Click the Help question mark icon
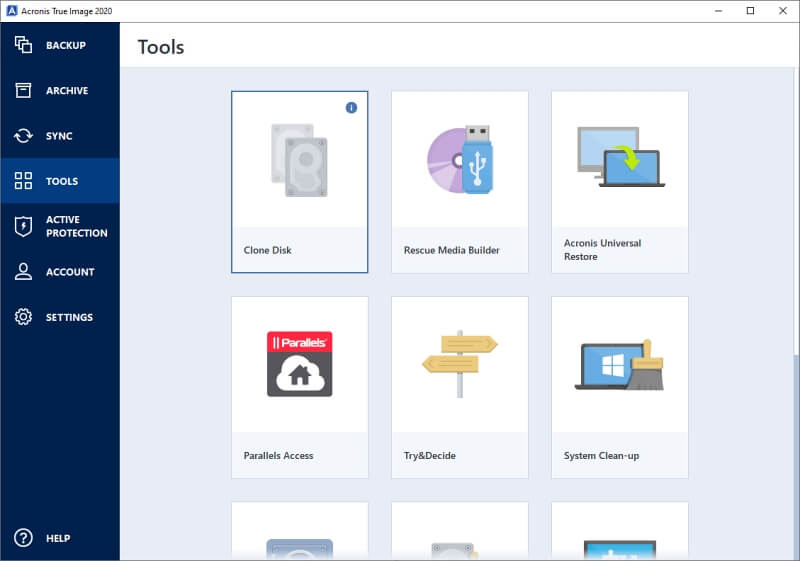The height and width of the screenshot is (561, 800). pos(23,538)
